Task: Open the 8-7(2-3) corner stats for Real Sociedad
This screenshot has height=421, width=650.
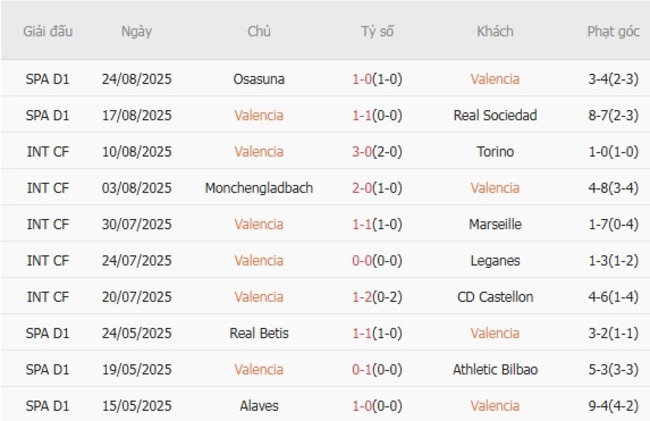Action: tap(613, 115)
